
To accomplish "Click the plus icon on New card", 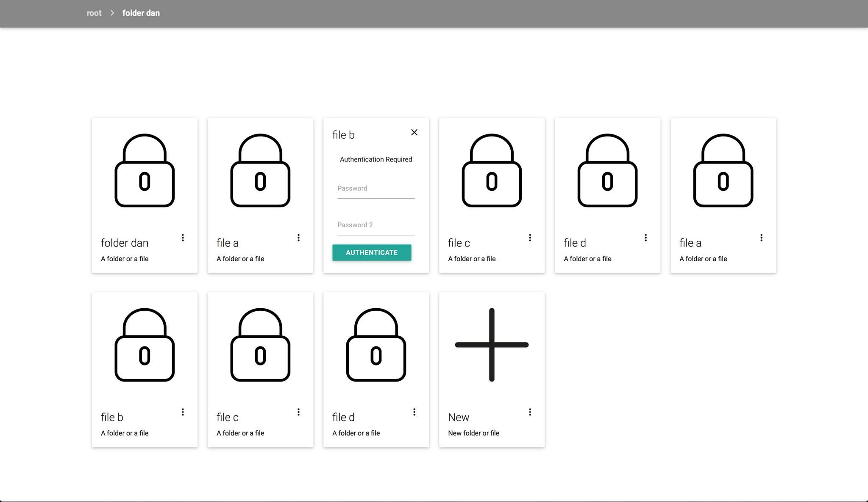I will (x=492, y=345).
